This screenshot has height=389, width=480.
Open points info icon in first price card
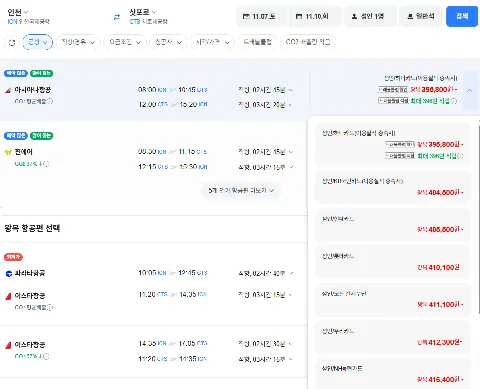460,156
